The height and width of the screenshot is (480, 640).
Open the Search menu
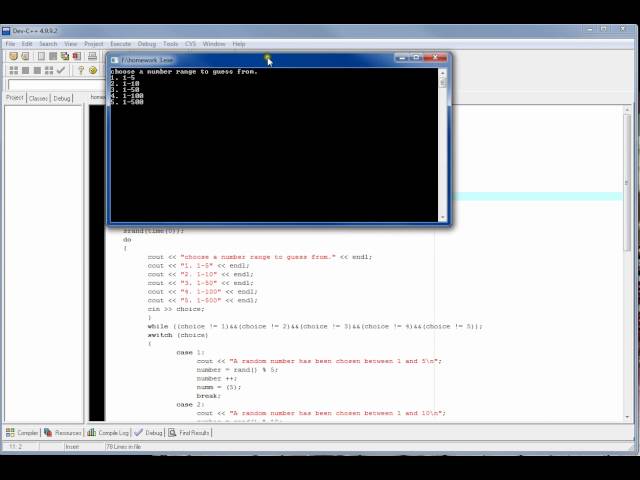(x=48, y=44)
